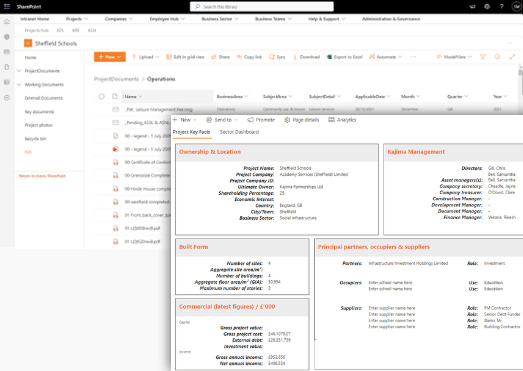Open the Employee Hub navigation menu

pos(167,19)
